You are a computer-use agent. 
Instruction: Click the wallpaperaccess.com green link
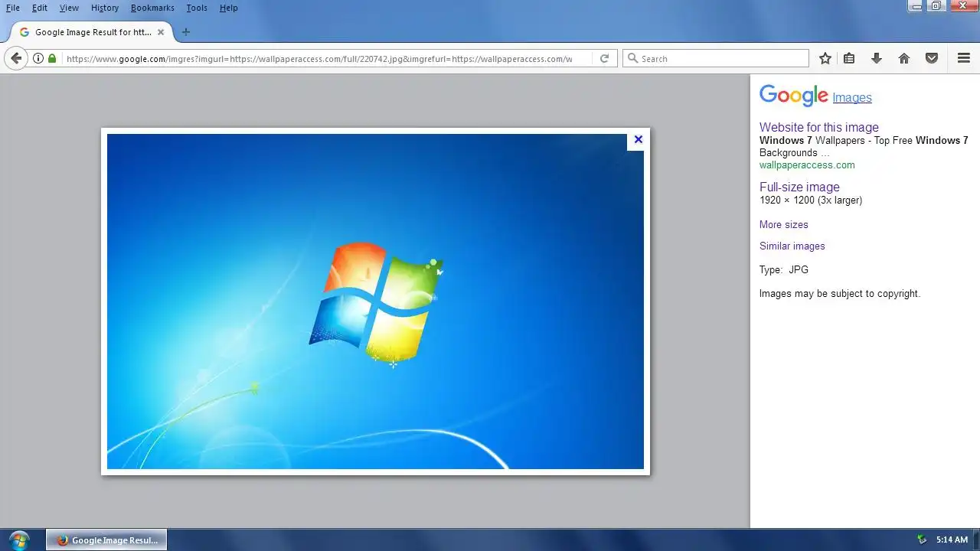(807, 165)
